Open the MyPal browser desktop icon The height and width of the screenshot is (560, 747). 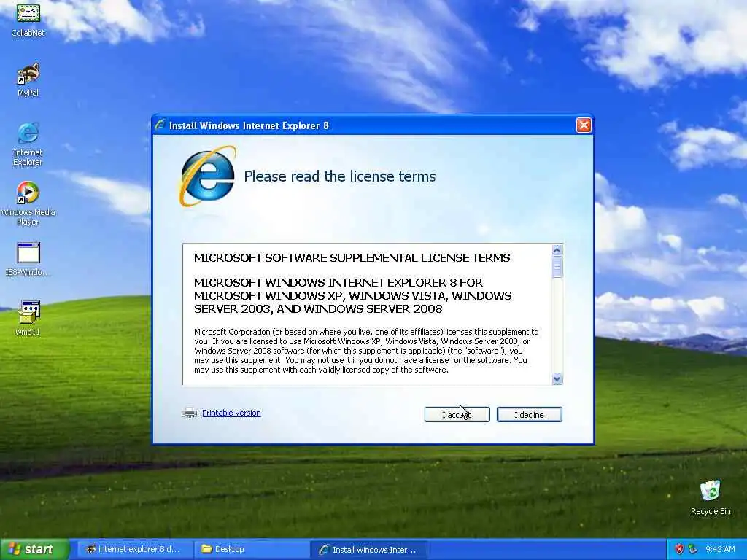(x=28, y=79)
